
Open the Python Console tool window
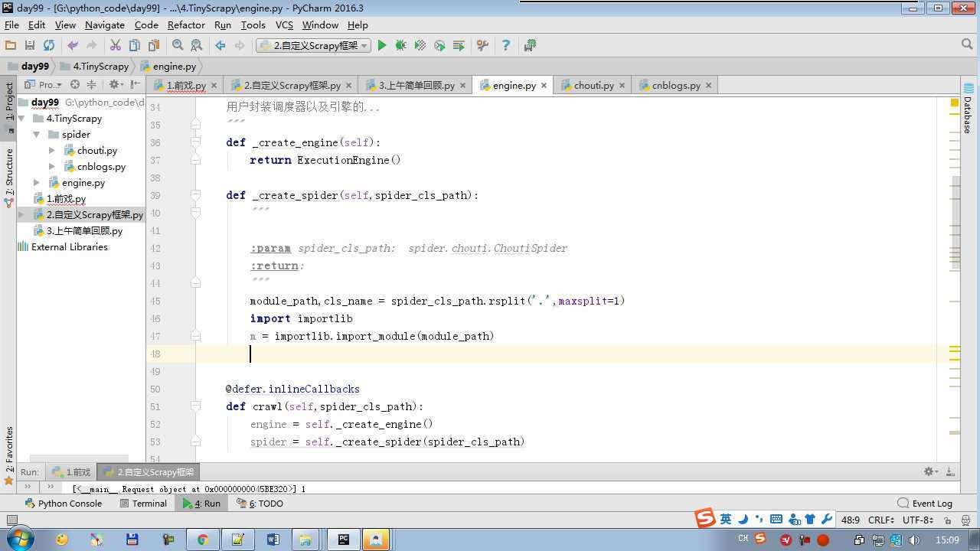pos(64,504)
